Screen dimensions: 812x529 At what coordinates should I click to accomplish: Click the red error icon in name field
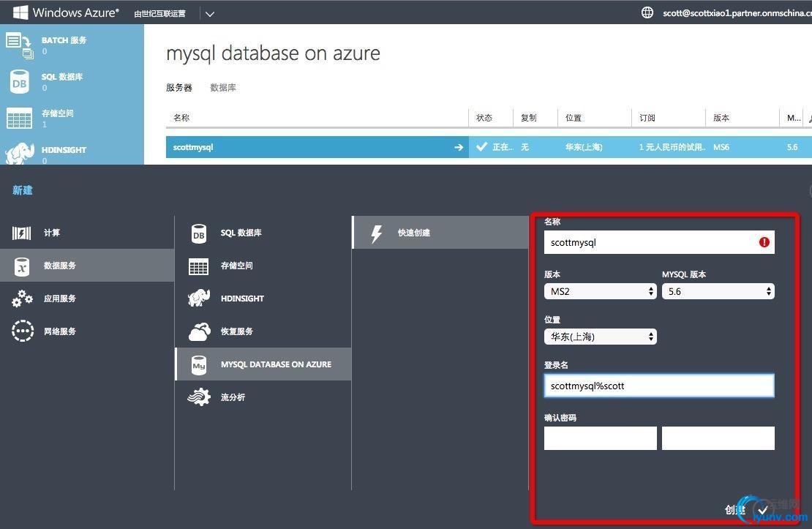[x=764, y=242]
